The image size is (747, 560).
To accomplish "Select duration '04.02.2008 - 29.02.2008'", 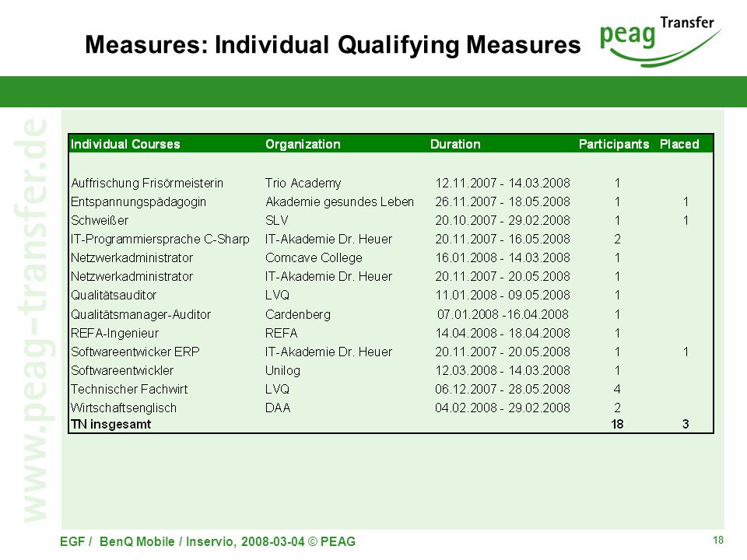I will click(x=502, y=408).
